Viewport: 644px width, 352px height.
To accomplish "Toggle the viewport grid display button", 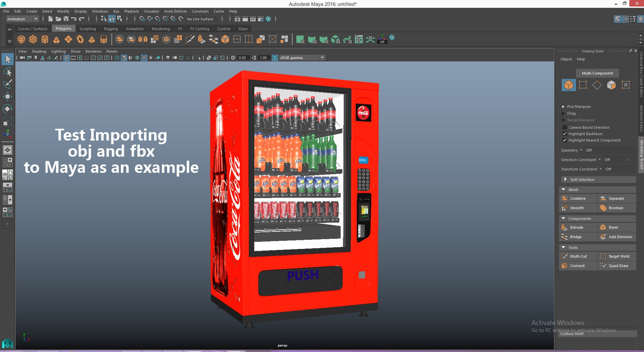I will [66, 58].
